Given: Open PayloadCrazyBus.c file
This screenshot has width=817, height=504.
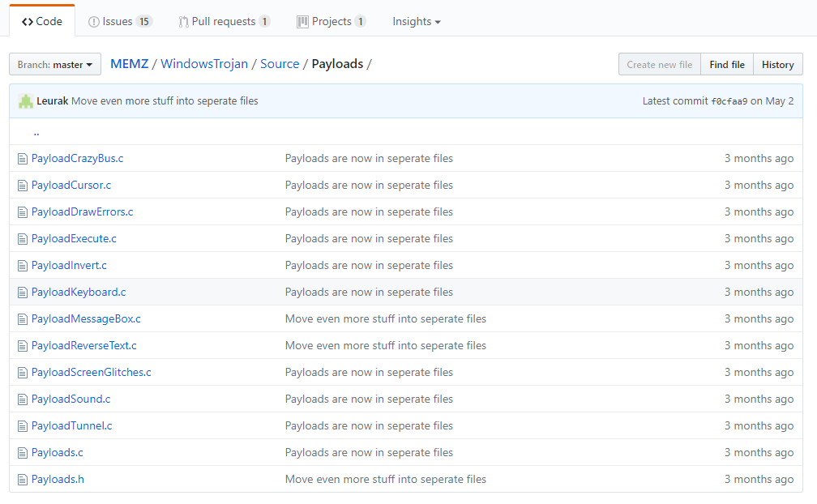Looking at the screenshot, I should [77, 158].
